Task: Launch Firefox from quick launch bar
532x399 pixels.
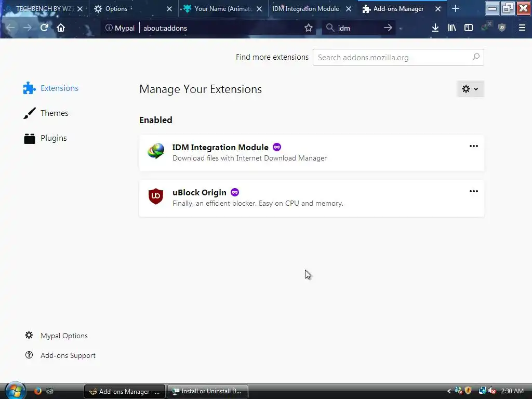Action: pos(37,391)
